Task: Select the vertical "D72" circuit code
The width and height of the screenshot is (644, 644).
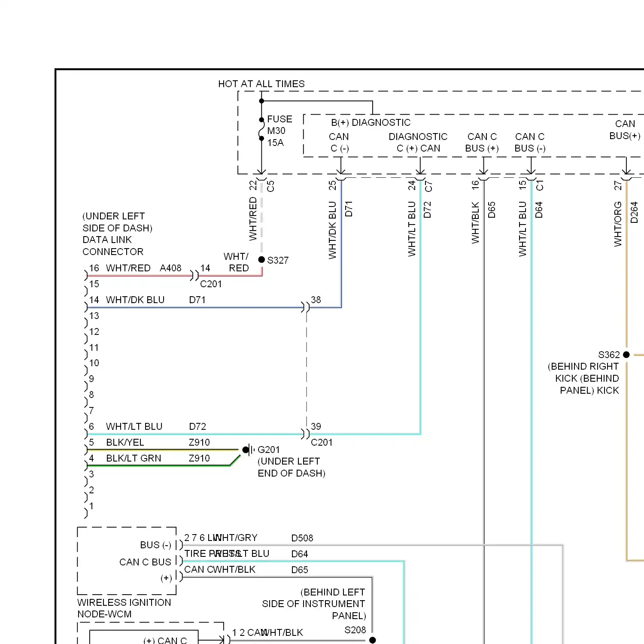Action: 427,210
